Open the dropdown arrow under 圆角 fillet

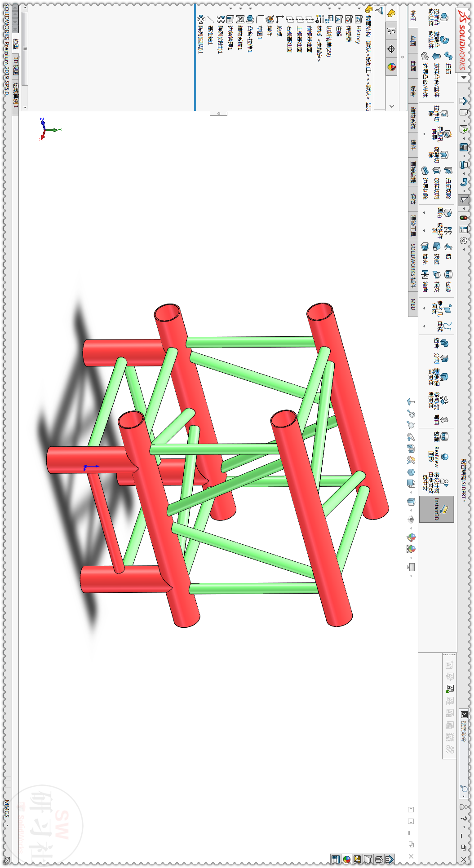424,213
